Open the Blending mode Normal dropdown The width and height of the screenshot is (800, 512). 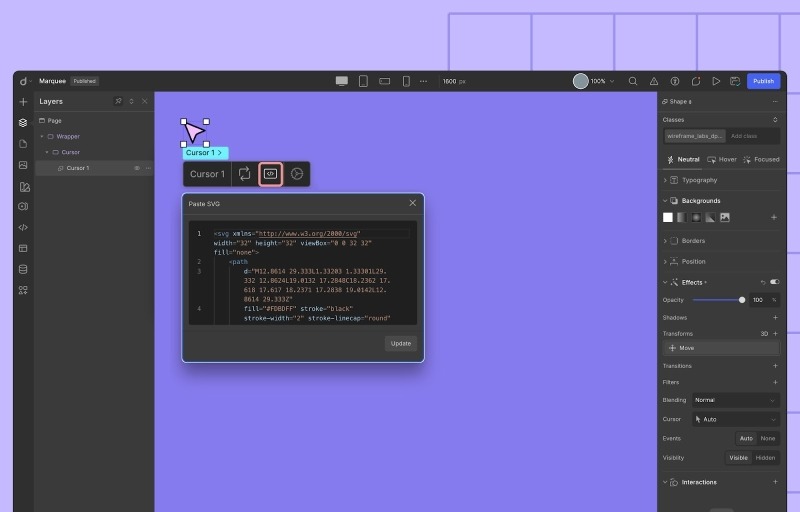pos(734,400)
